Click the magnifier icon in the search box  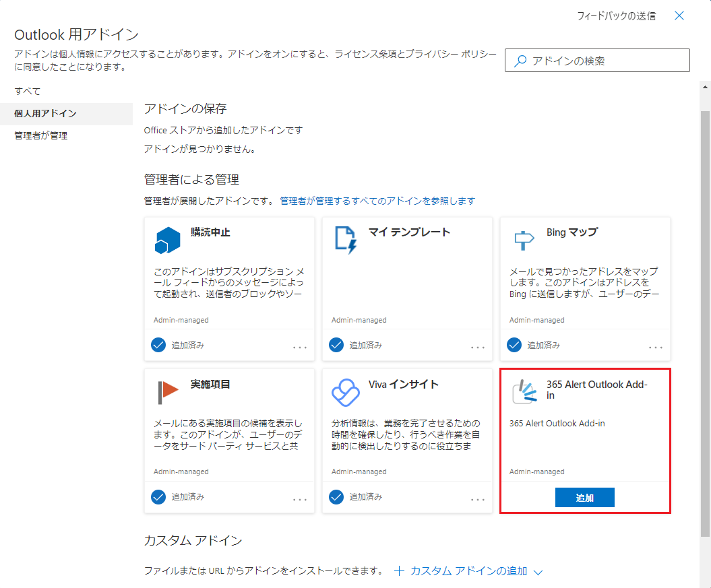[520, 61]
